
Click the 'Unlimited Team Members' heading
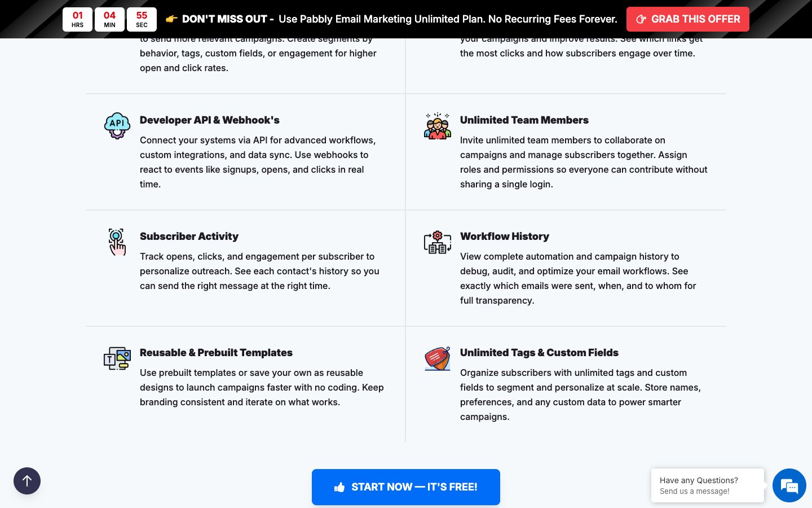point(524,120)
